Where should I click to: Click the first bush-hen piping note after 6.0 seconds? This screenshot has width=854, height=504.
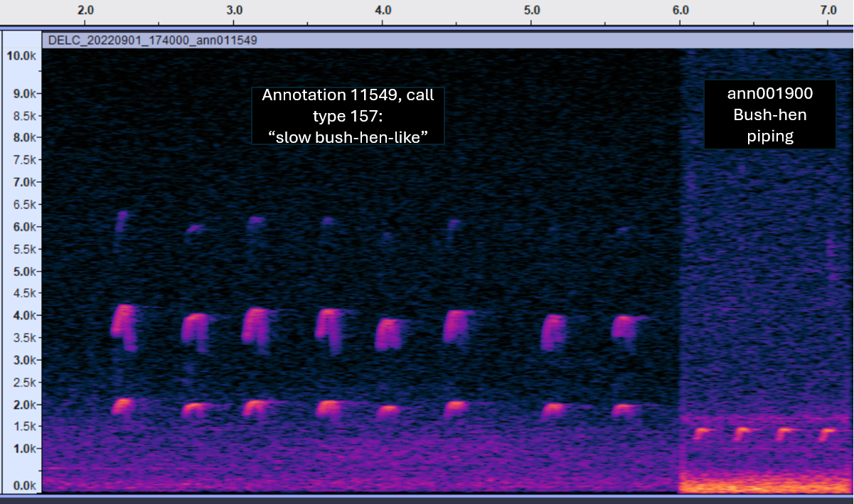(703, 432)
